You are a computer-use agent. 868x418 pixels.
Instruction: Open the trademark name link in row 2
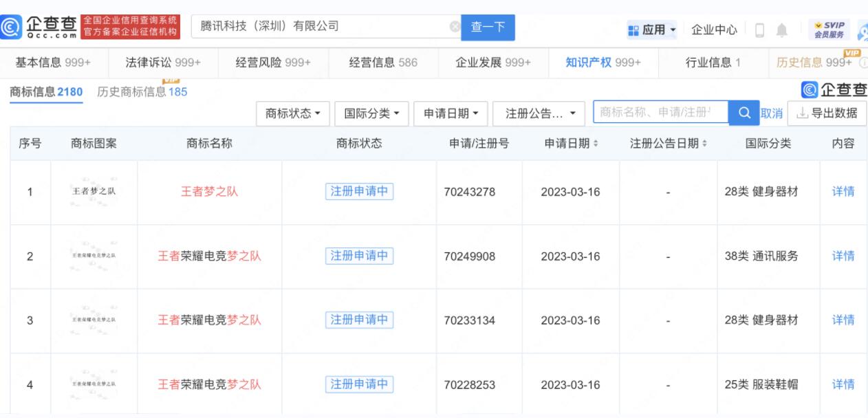(x=209, y=256)
